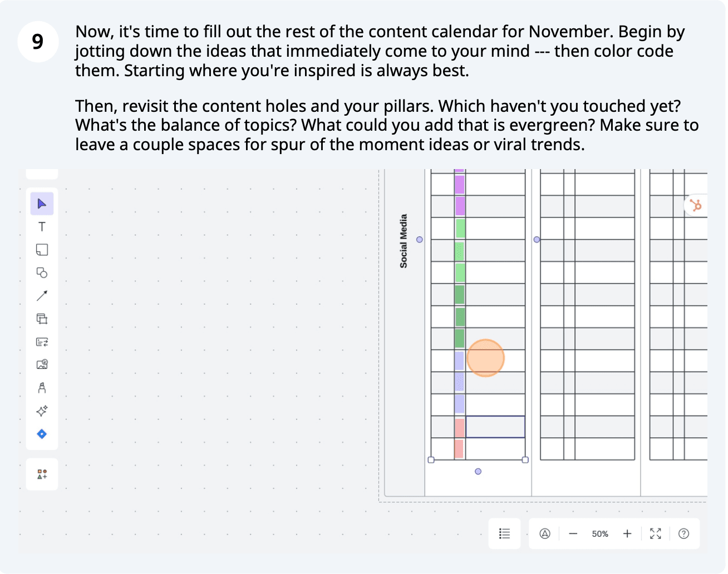Choose the sticky note tool
This screenshot has width=728, height=574.
42,250
